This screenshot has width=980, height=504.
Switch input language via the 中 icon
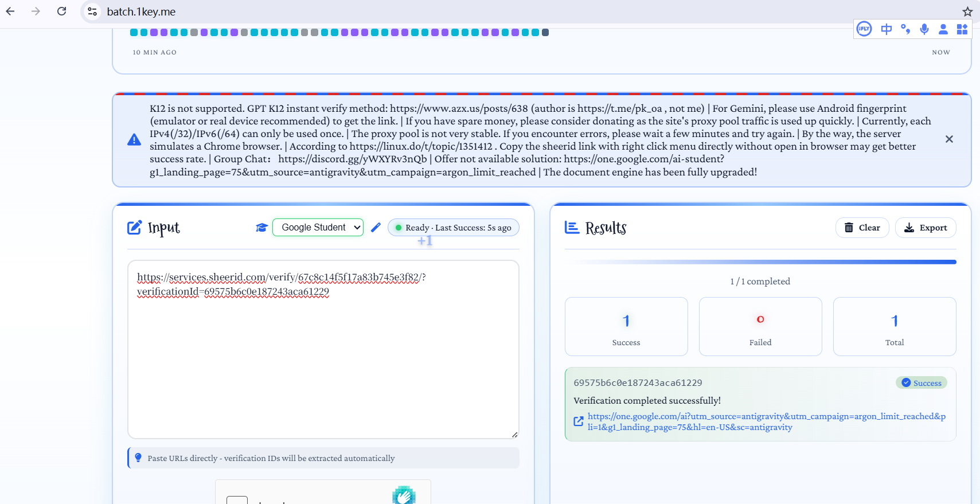click(x=886, y=29)
